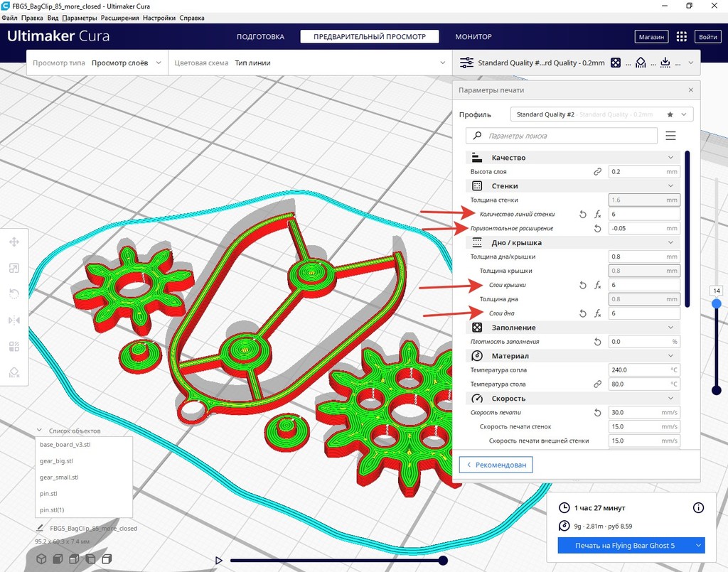
Task: Select the Rotate tool in left toolbar
Action: tap(14, 294)
